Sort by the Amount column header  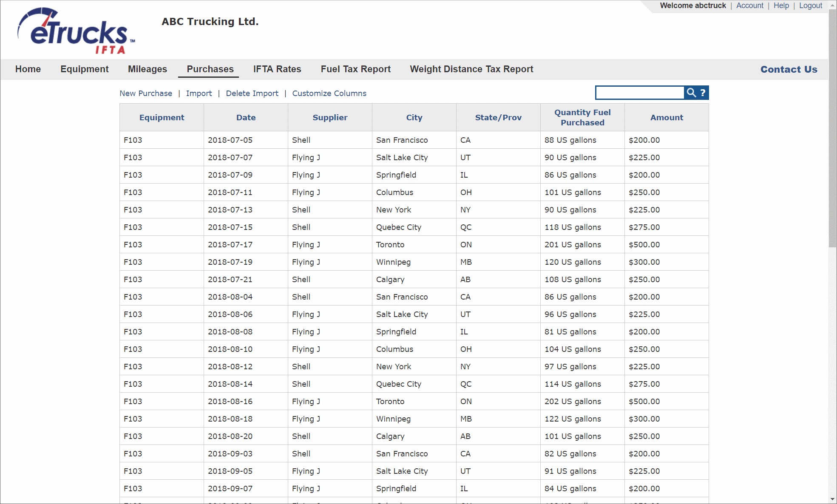[x=666, y=118]
